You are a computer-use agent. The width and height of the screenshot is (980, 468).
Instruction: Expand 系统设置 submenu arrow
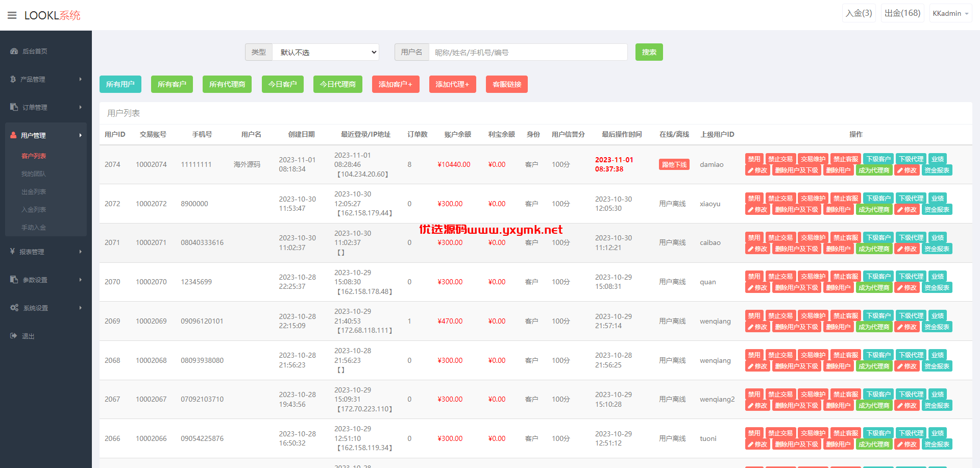pos(81,308)
